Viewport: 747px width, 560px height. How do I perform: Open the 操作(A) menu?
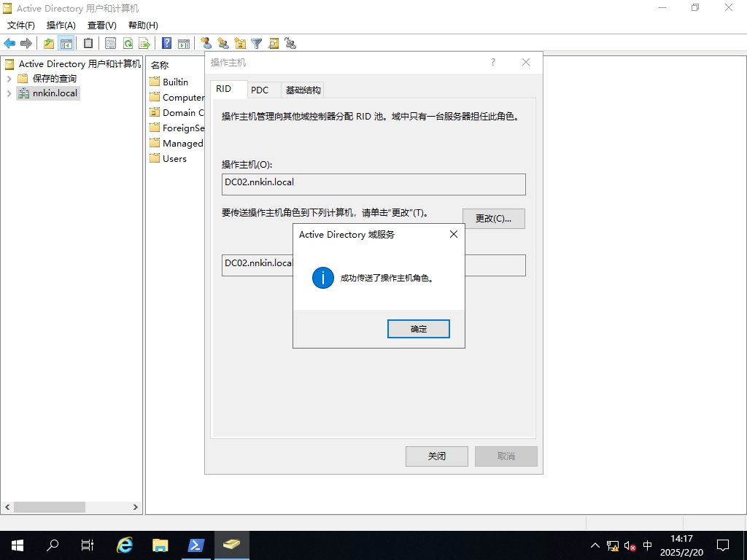(61, 25)
